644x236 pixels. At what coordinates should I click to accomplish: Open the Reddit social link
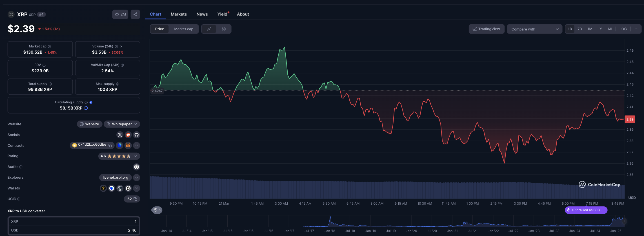(128, 135)
